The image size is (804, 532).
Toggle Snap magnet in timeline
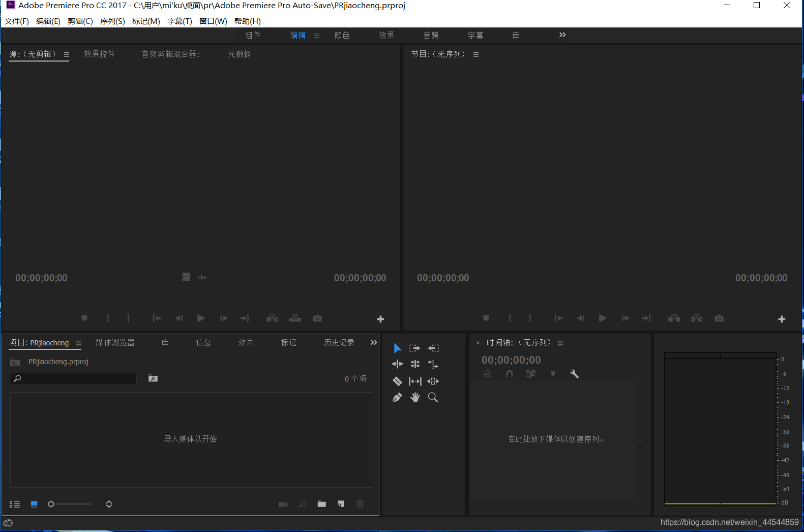coord(510,374)
